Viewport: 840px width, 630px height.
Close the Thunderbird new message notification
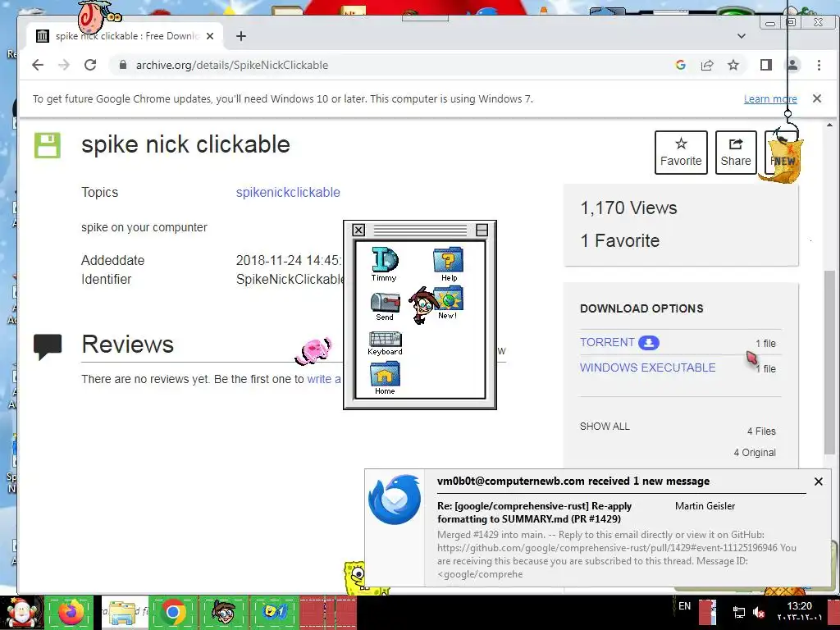[819, 482]
